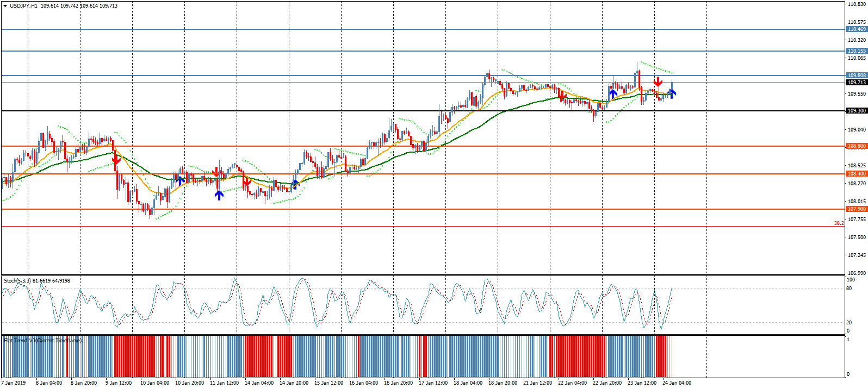Click the 38.2 Fibonacci level label

(839, 223)
